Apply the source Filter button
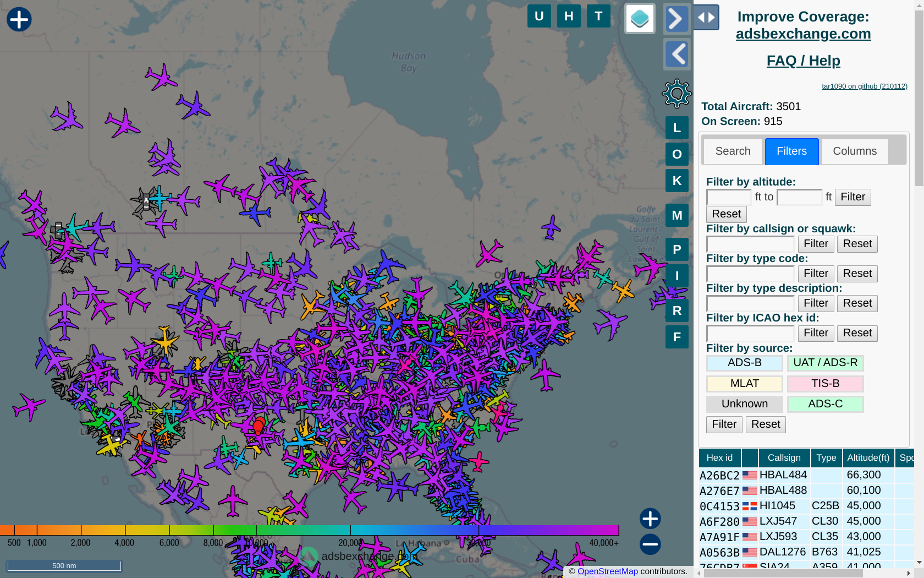This screenshot has height=578, width=924. [x=724, y=424]
